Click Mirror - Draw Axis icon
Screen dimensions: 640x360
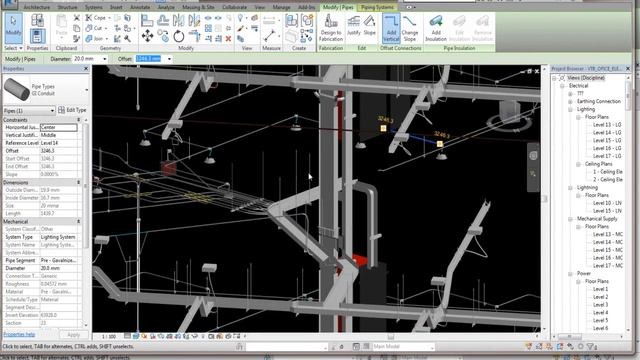[194, 20]
